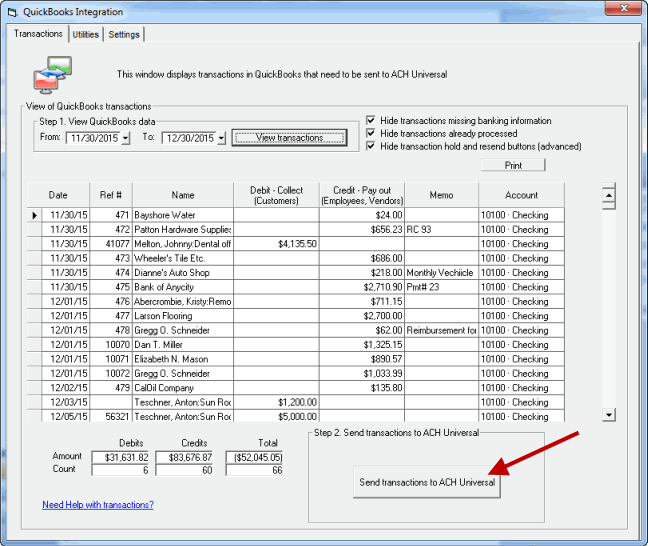Click the Ref # 10072 cell
This screenshot has width=648, height=546.
click(111, 374)
